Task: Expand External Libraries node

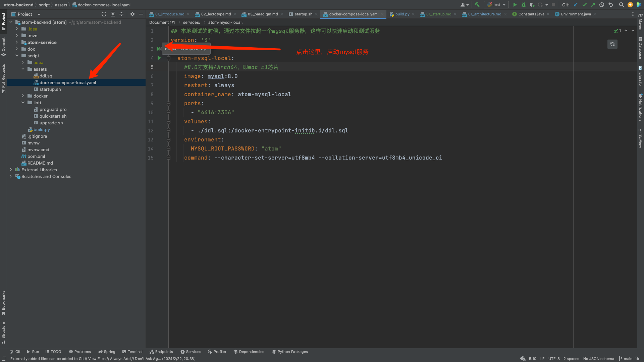Action: (11, 170)
